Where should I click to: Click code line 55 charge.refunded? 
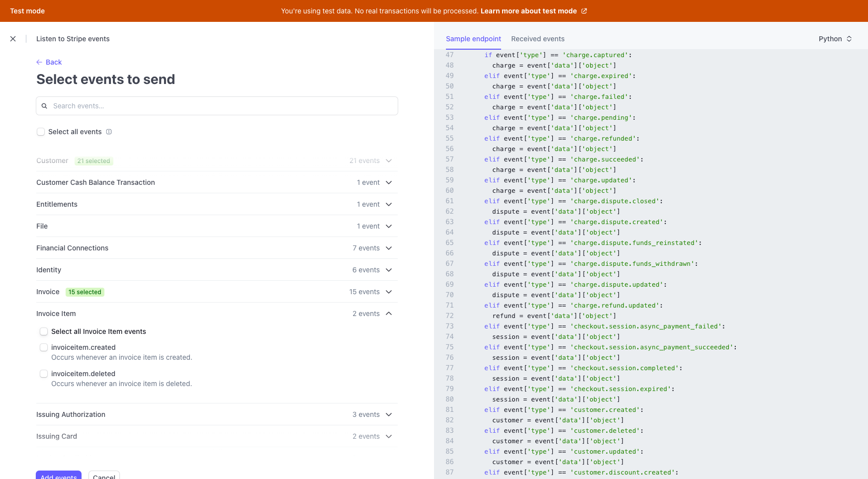point(562,139)
